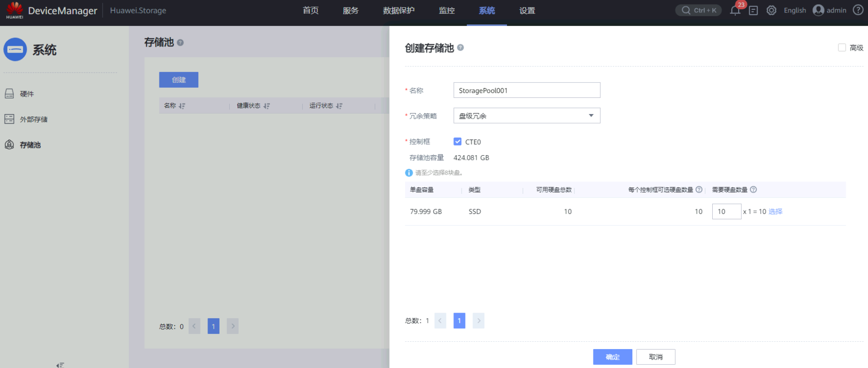Uncheck the CTE0 controller enclosure checkbox

458,142
